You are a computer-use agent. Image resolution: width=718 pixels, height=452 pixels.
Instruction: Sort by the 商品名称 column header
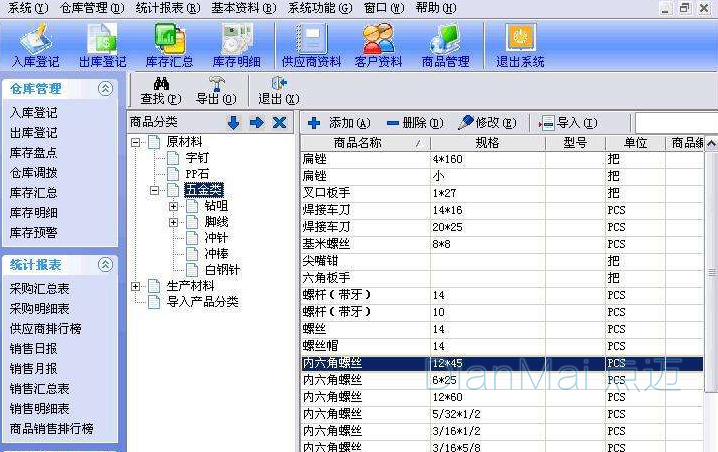358,143
